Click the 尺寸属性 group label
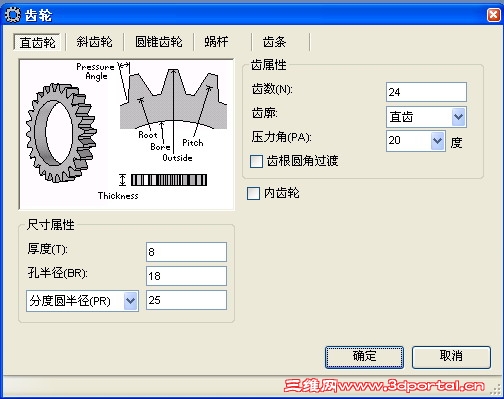504x399 pixels. (51, 225)
